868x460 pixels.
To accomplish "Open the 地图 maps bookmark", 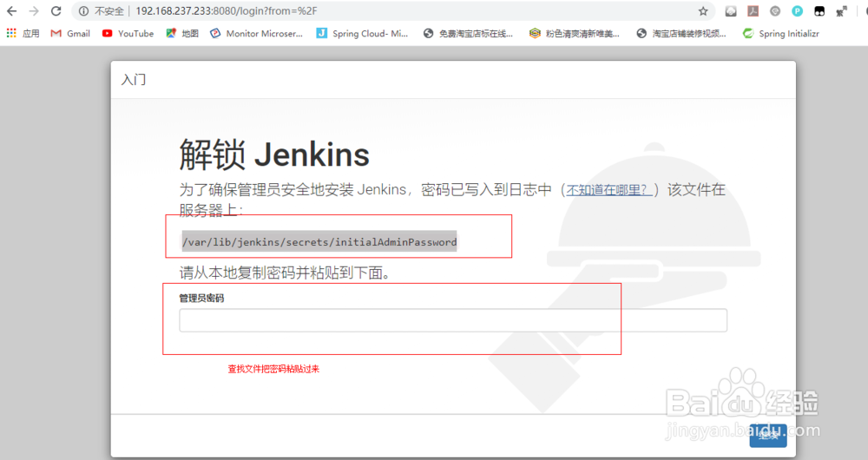I will (x=182, y=33).
